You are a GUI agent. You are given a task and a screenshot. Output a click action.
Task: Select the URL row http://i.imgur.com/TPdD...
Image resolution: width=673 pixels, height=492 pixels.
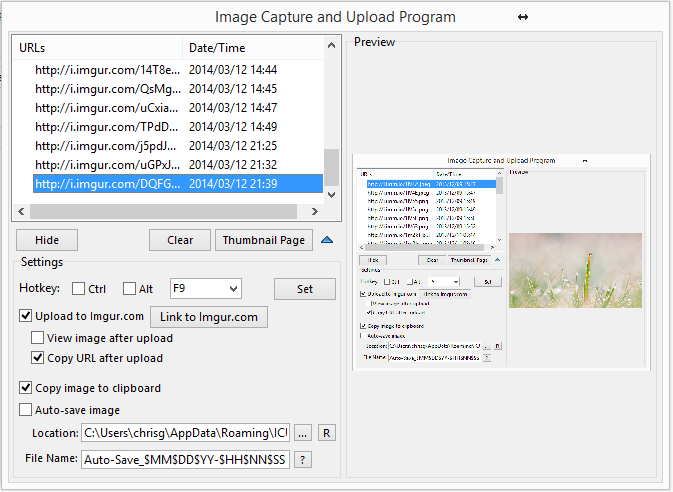(178, 127)
